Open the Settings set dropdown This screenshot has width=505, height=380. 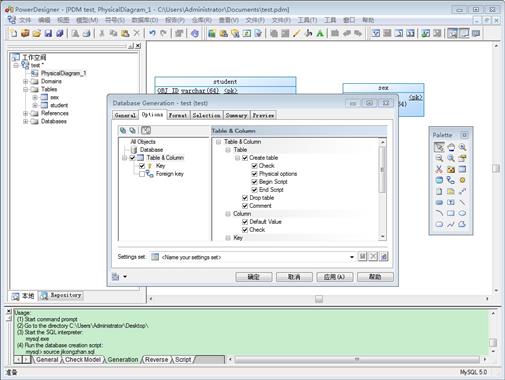(352, 257)
